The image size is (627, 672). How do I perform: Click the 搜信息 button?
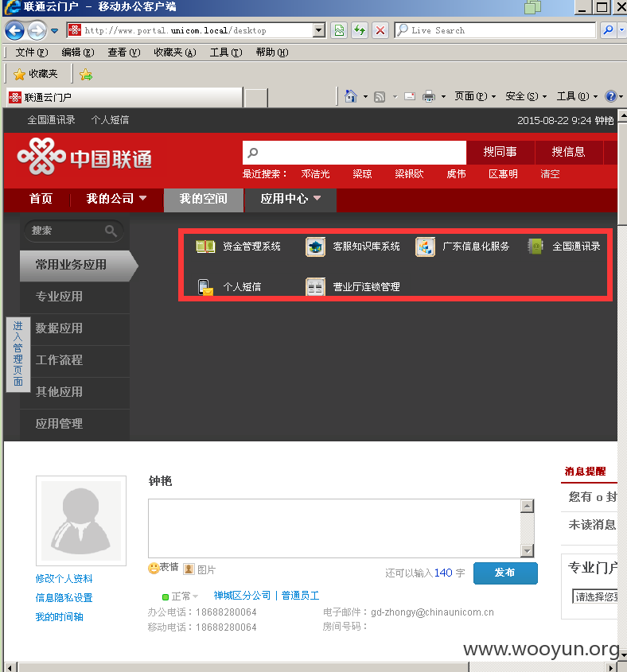click(569, 152)
